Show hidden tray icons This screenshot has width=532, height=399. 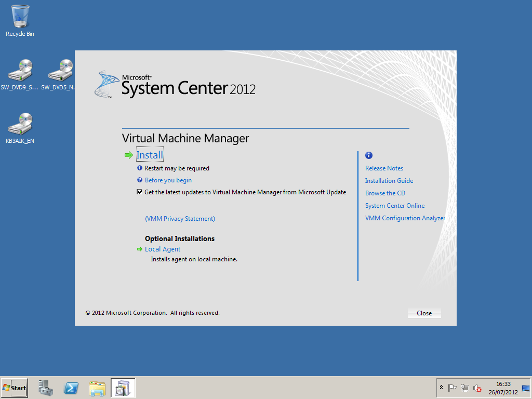(441, 388)
